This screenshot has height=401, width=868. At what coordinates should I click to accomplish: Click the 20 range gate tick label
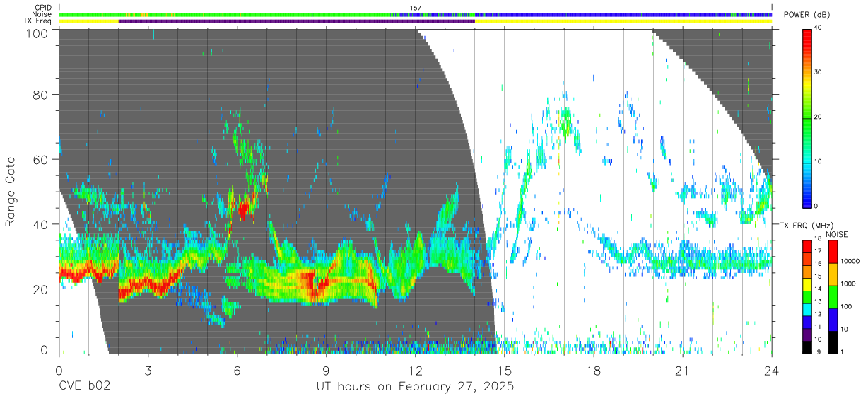coord(41,289)
